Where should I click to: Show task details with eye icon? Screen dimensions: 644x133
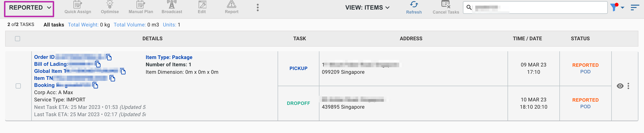coord(620,86)
